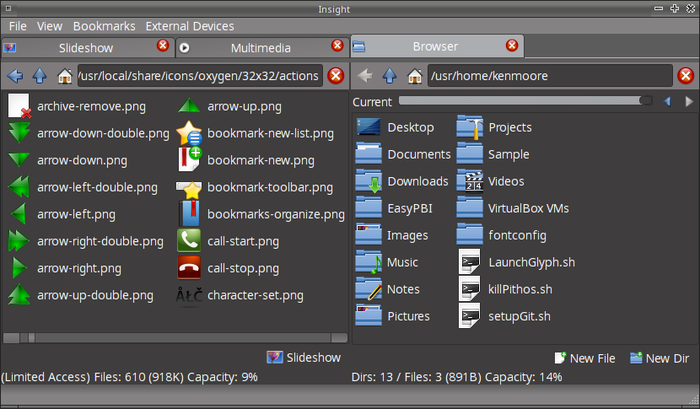
Task: Click the New File button
Action: tap(587, 358)
